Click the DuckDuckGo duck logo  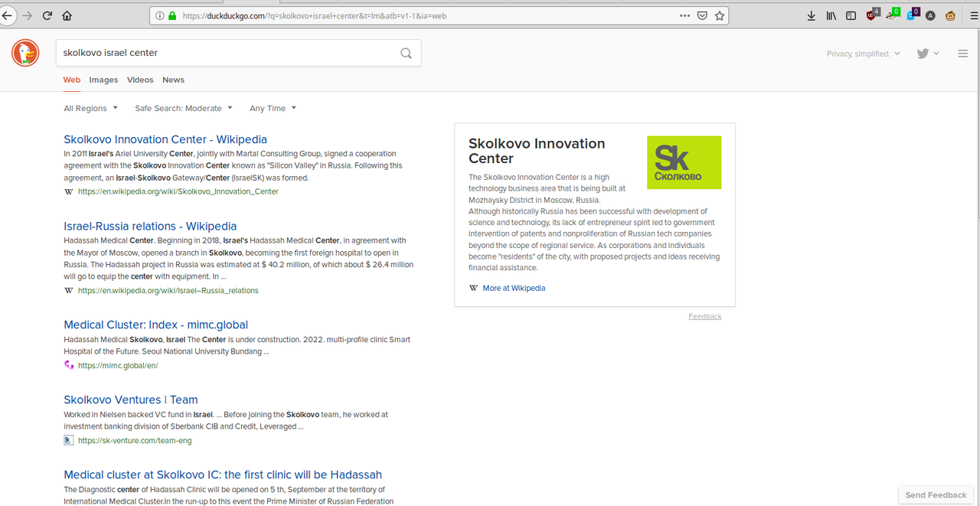click(25, 52)
